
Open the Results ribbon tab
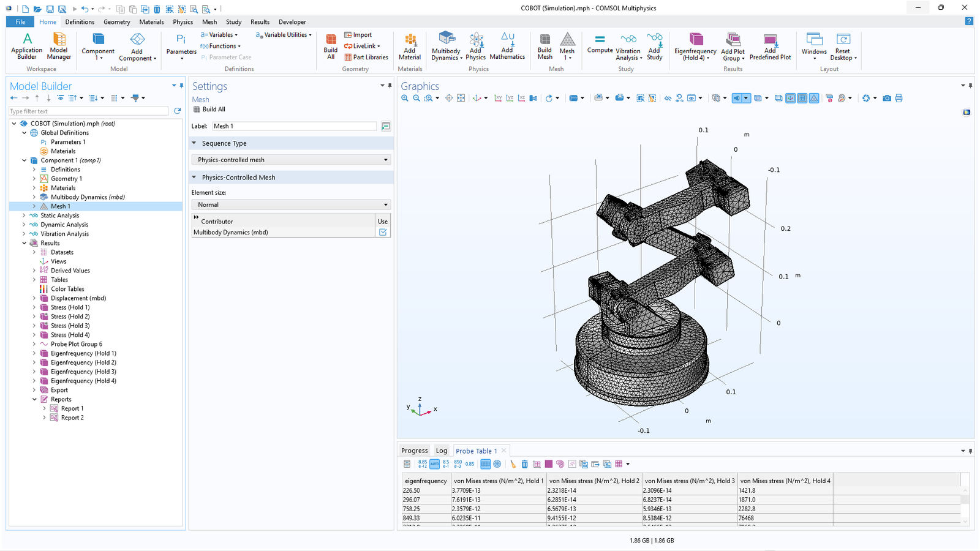260,22
